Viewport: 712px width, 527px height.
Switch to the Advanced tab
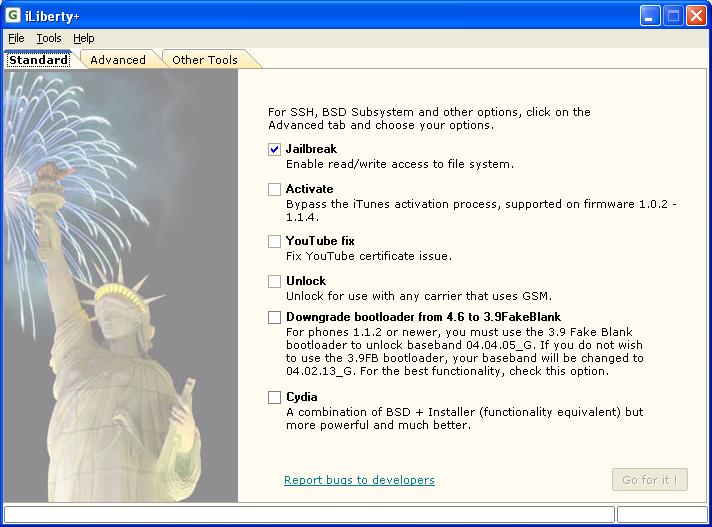pyautogui.click(x=118, y=60)
